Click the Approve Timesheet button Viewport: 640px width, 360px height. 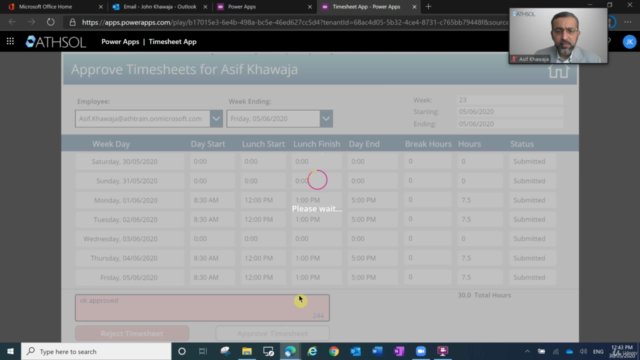pyautogui.click(x=272, y=333)
